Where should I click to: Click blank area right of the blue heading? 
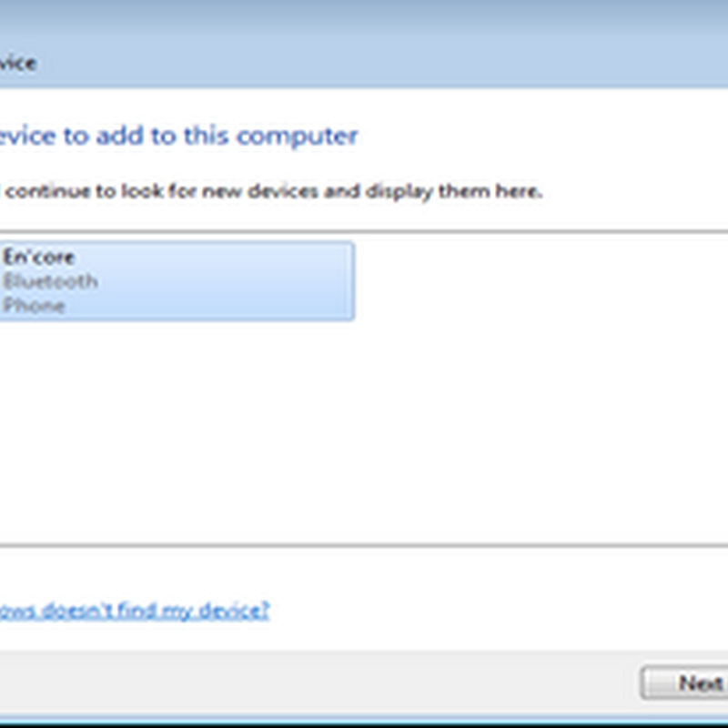point(546,136)
